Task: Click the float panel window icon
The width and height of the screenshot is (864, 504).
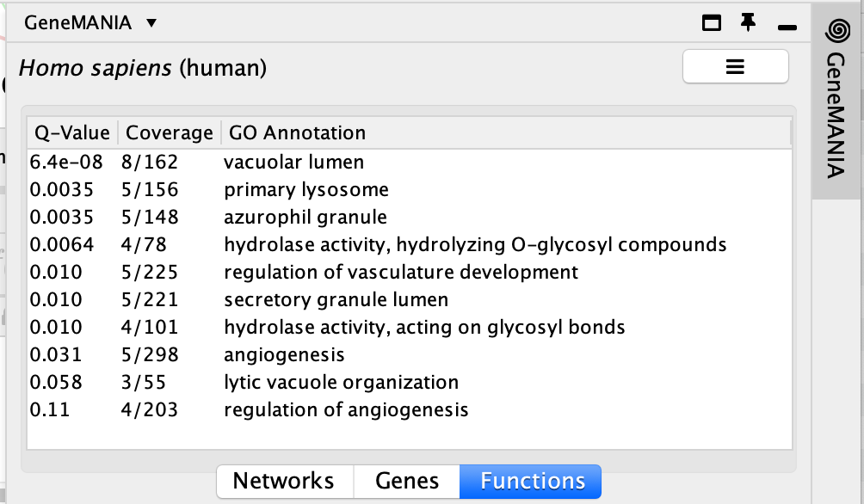Action: point(712,23)
